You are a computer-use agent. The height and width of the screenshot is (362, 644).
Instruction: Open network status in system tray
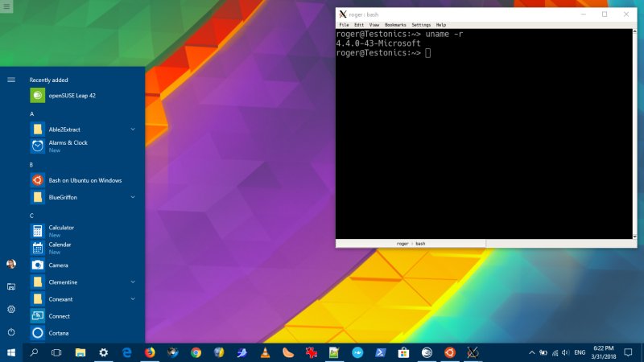[555, 352]
